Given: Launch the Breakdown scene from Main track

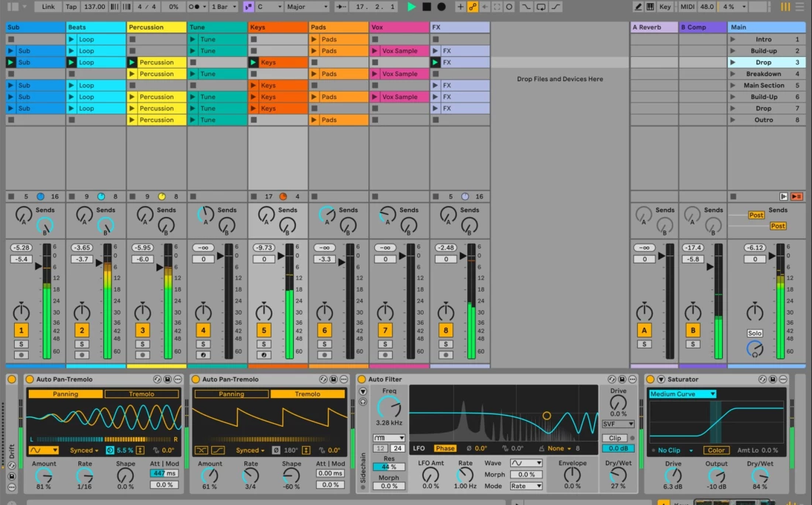Looking at the screenshot, I should [732, 74].
